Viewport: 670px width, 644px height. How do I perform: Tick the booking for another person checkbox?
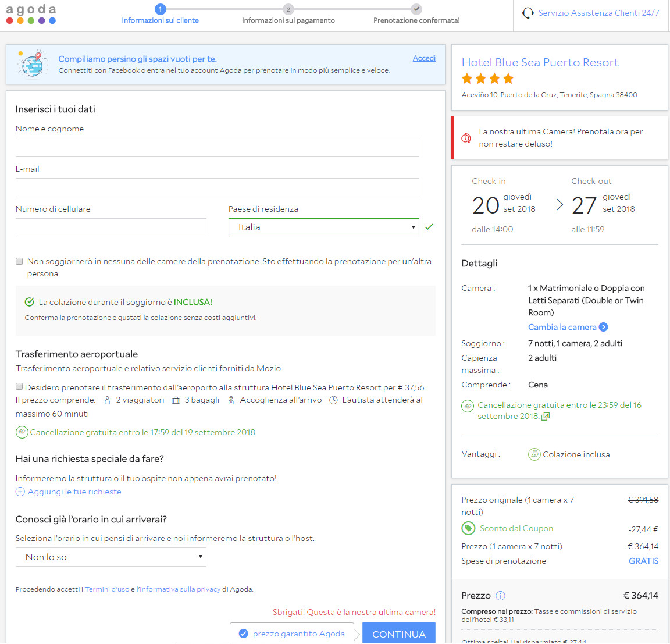click(19, 261)
